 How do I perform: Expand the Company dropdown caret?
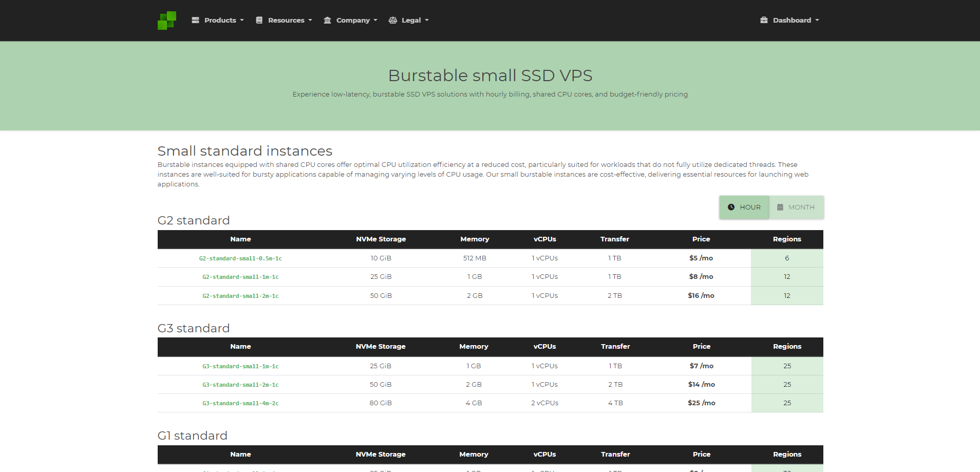click(375, 21)
